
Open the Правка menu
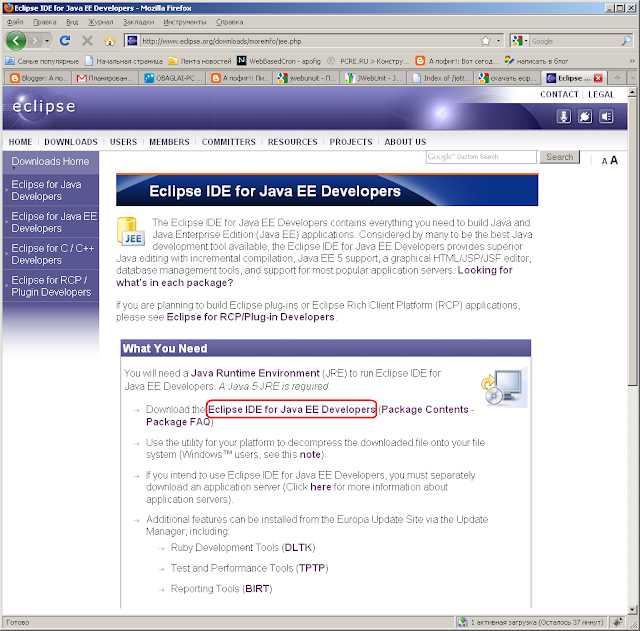click(x=44, y=22)
